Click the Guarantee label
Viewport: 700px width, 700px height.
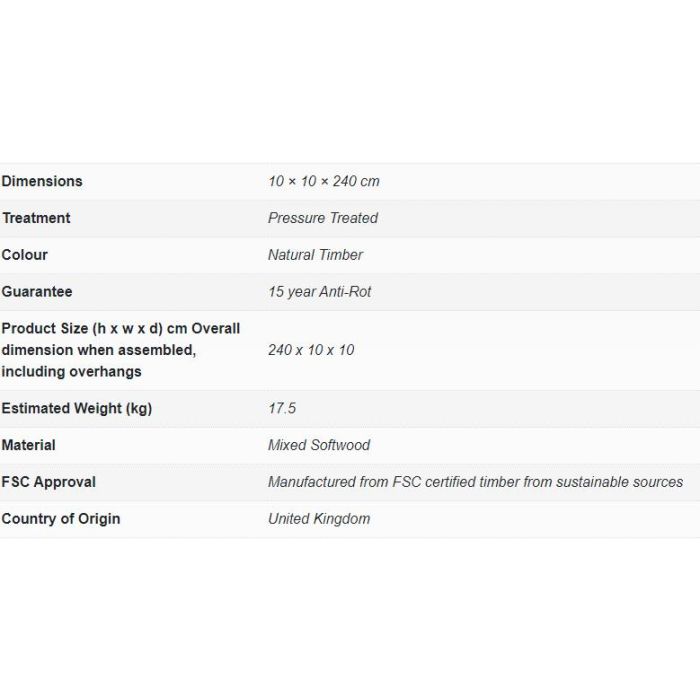(37, 292)
